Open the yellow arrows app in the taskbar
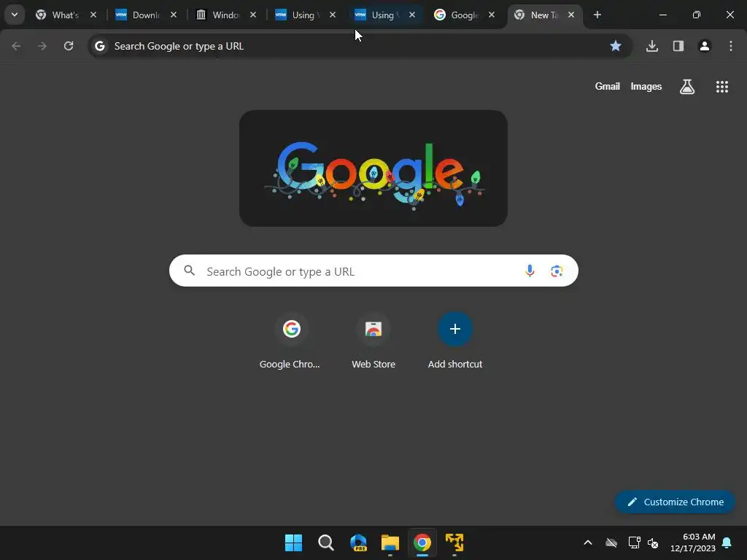Screen dimensions: 747x560 (x=454, y=542)
